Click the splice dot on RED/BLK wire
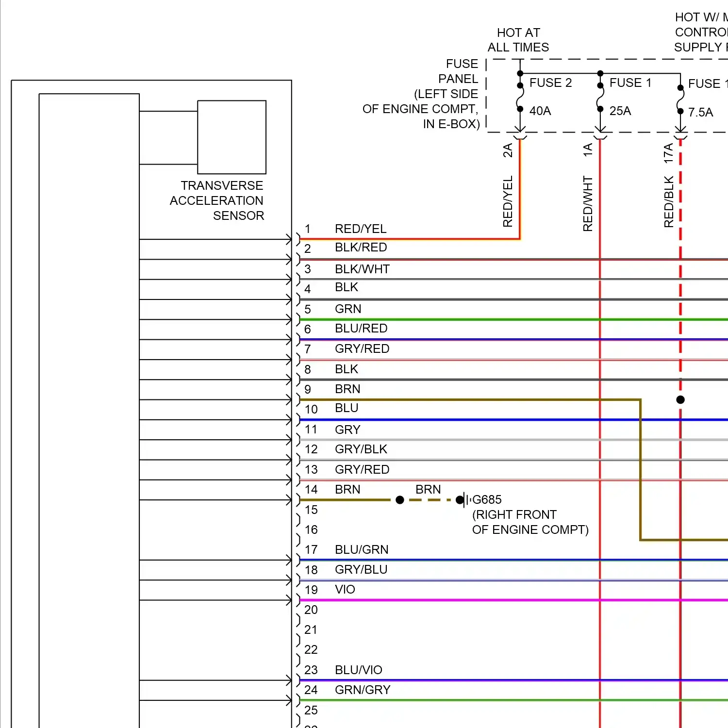Image resolution: width=728 pixels, height=728 pixels. point(680,400)
